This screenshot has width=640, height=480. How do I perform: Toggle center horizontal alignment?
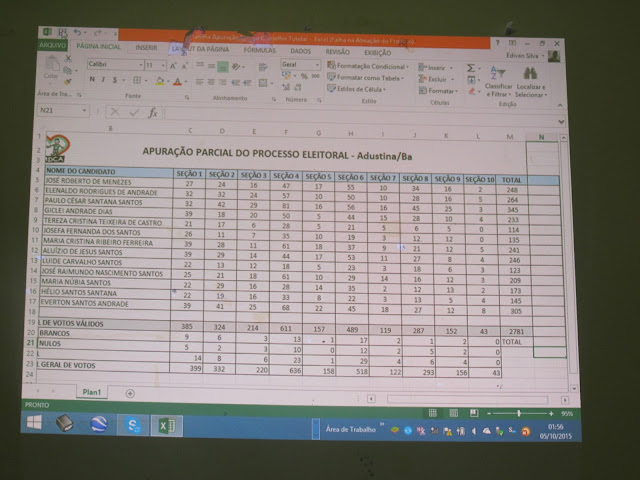pyautogui.click(x=211, y=82)
